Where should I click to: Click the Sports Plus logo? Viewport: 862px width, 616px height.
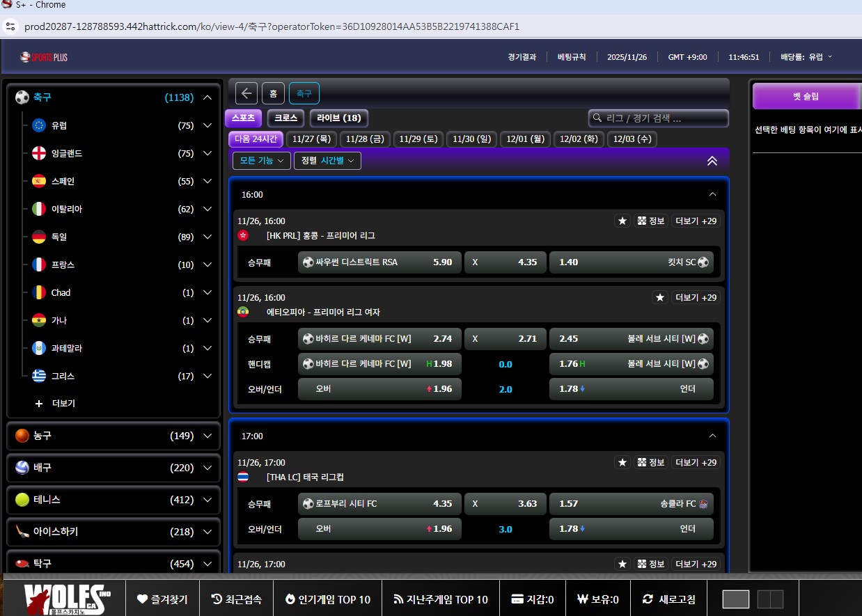44,57
